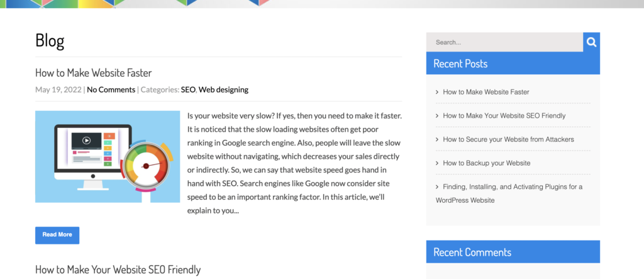Open main post title 'How to Make Your Website SEO Friendly'
644x279 pixels.
(x=118, y=270)
